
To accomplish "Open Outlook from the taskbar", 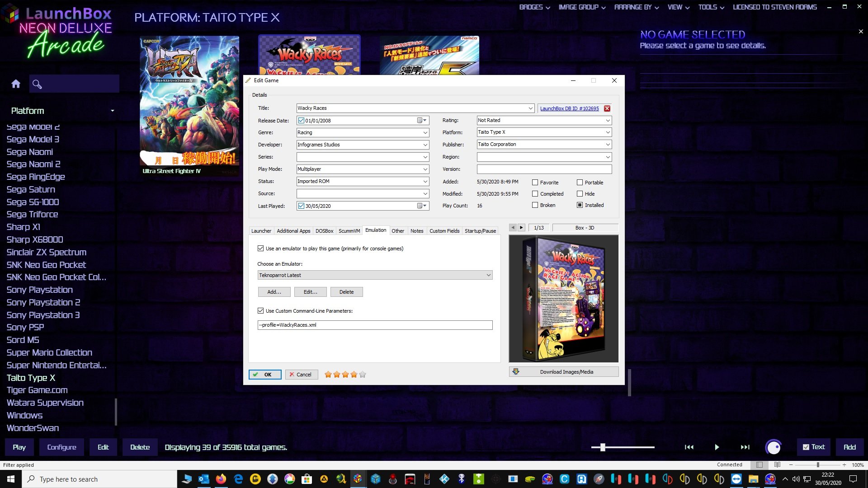I will [203, 479].
